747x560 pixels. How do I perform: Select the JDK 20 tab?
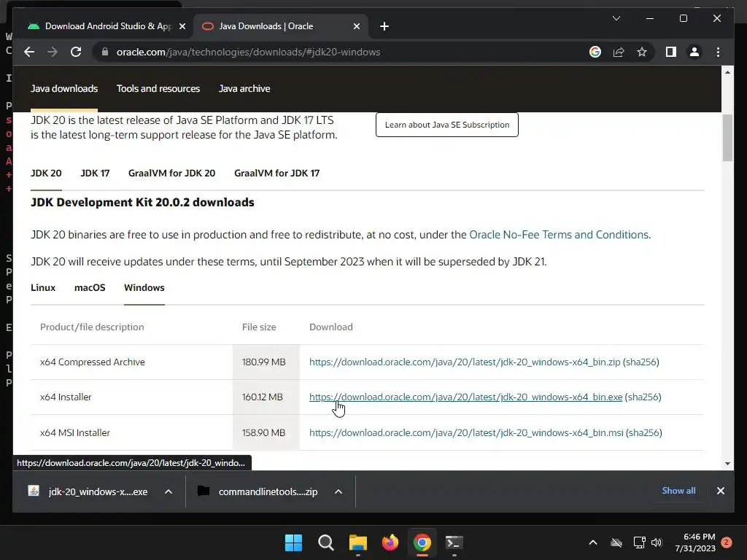pyautogui.click(x=46, y=174)
